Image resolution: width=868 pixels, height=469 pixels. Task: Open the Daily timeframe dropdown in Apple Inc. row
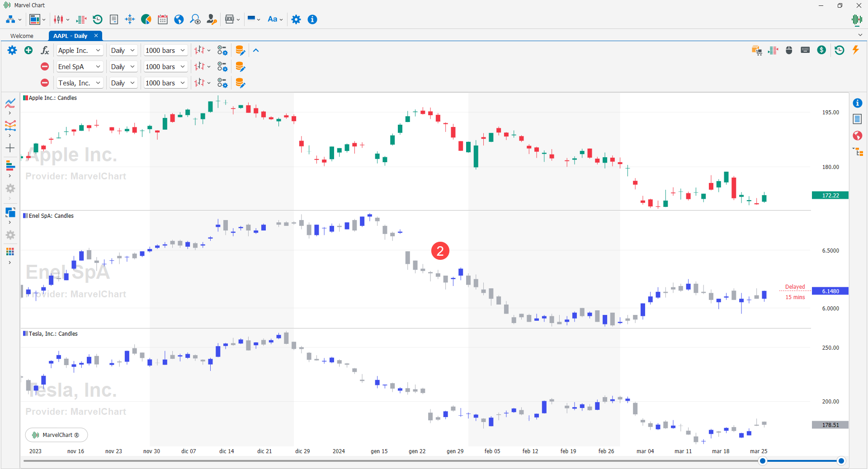coord(123,51)
